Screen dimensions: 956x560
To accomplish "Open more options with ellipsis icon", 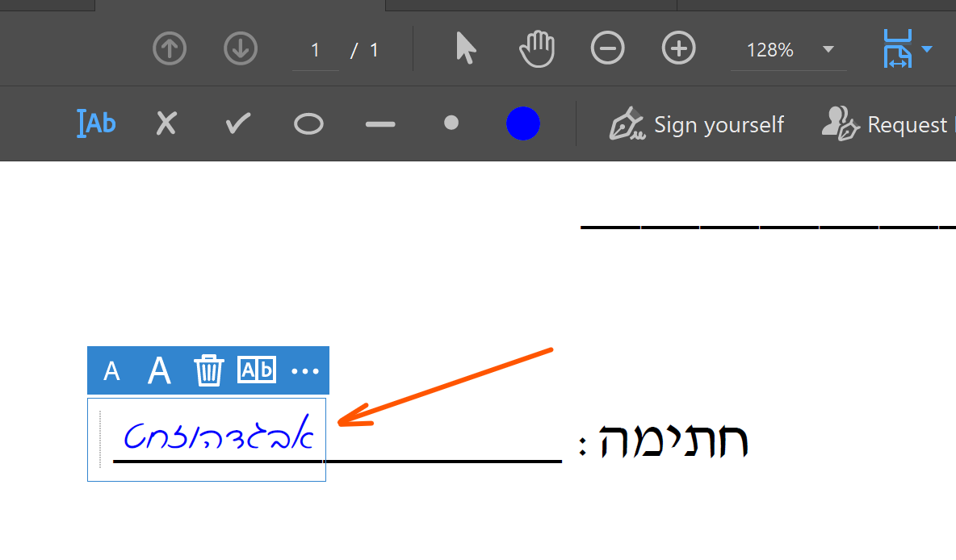I will [306, 370].
